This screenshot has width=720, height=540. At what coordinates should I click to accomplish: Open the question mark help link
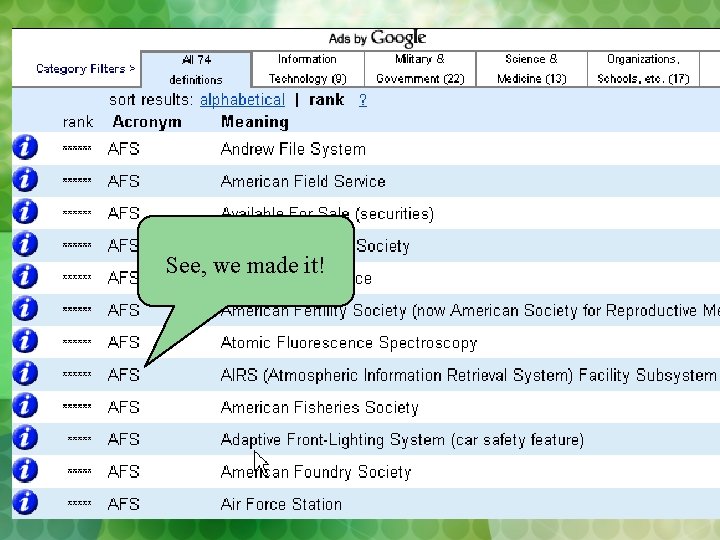tap(363, 100)
